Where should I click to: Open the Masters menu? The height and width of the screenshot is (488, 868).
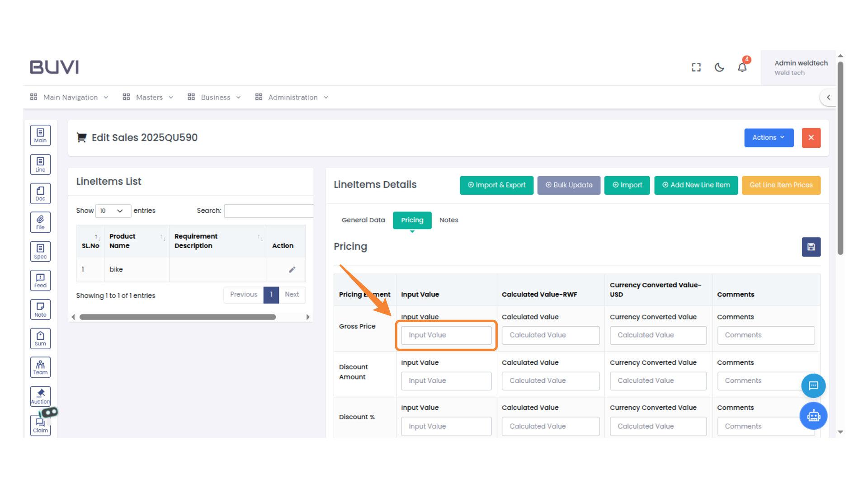click(x=149, y=97)
